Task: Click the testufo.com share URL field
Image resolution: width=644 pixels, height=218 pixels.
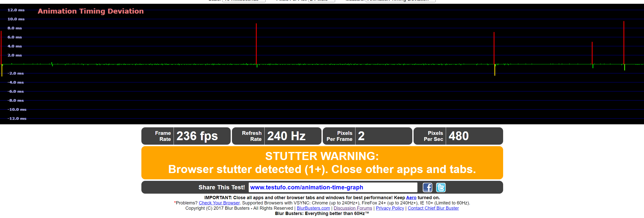Action: click(333, 187)
